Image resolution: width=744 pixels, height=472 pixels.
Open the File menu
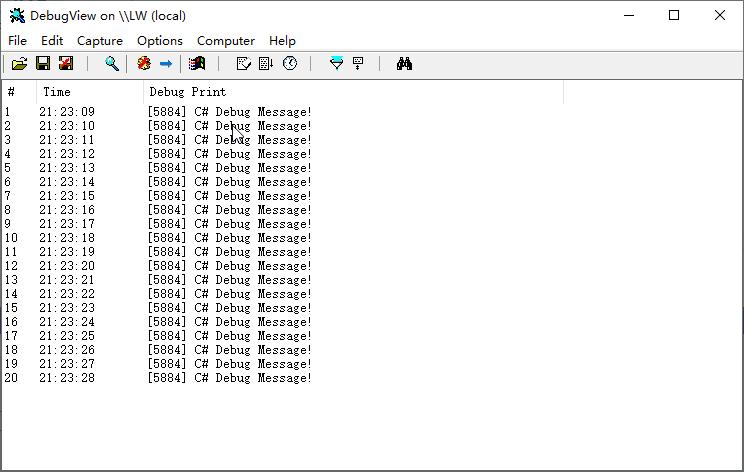click(x=18, y=41)
